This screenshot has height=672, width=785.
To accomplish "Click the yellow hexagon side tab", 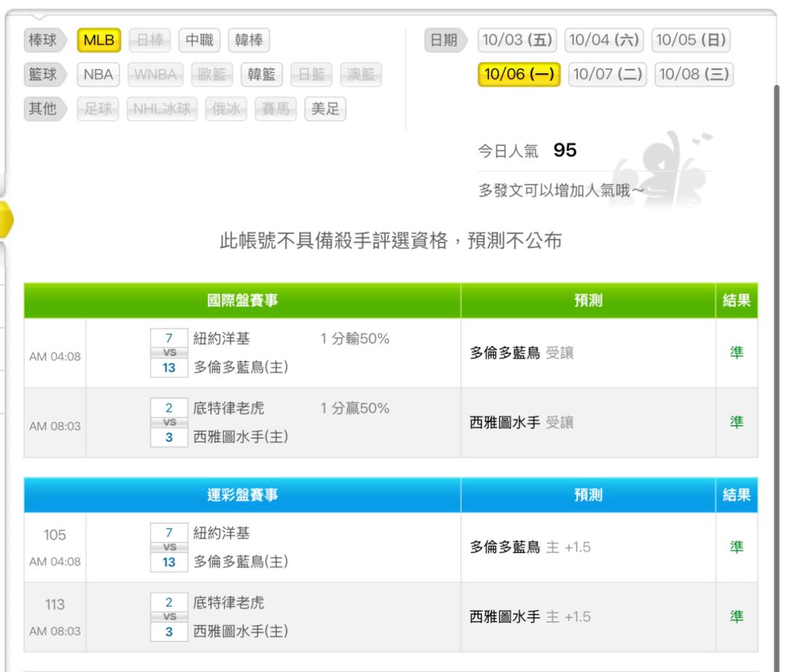I will pos(6,218).
